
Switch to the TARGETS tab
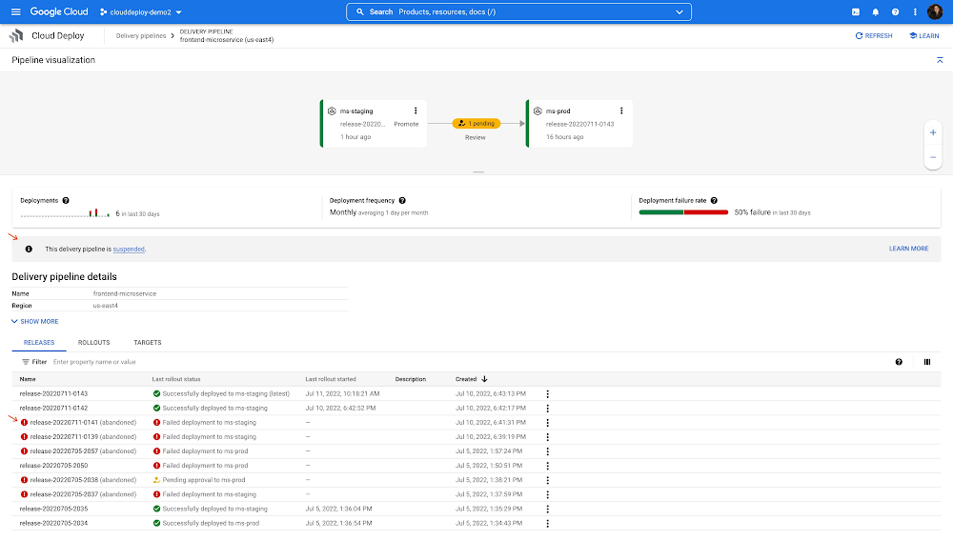tap(148, 343)
